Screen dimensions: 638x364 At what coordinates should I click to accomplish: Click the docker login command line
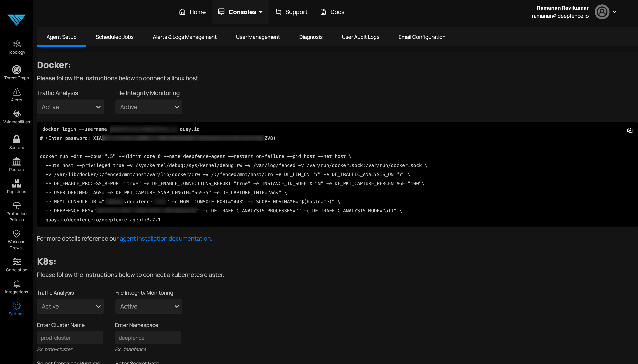121,129
